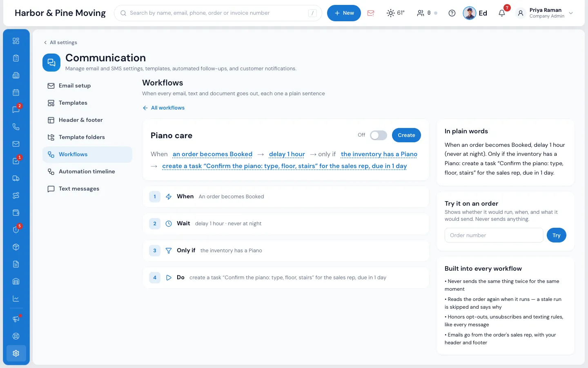This screenshot has height=368, width=588.
Task: Focus the global search field
Action: pos(218,13)
